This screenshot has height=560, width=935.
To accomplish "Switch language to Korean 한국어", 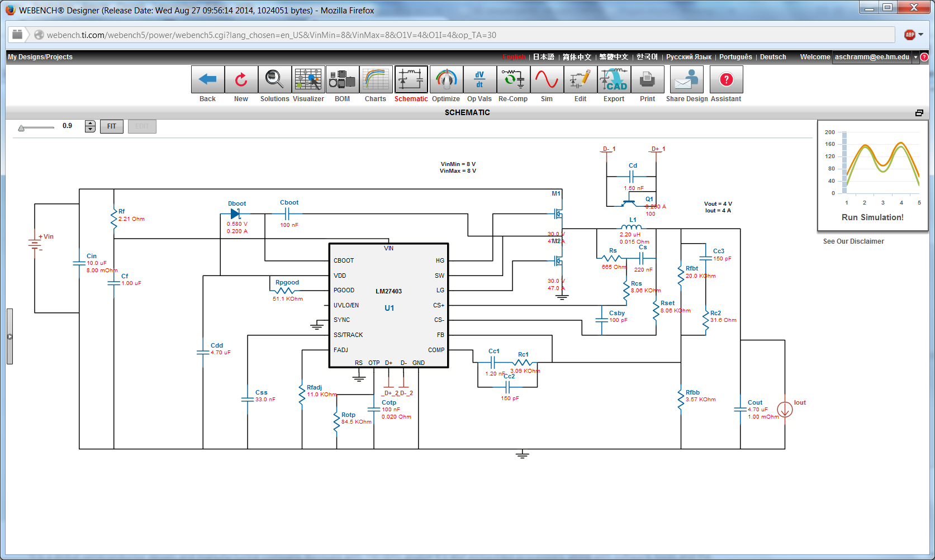I will click(647, 57).
